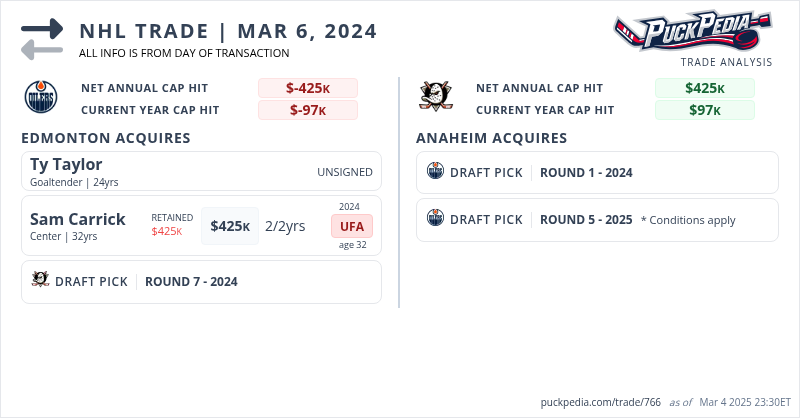
Task: Click Edmonton net annual cap hit value
Action: coord(308,88)
